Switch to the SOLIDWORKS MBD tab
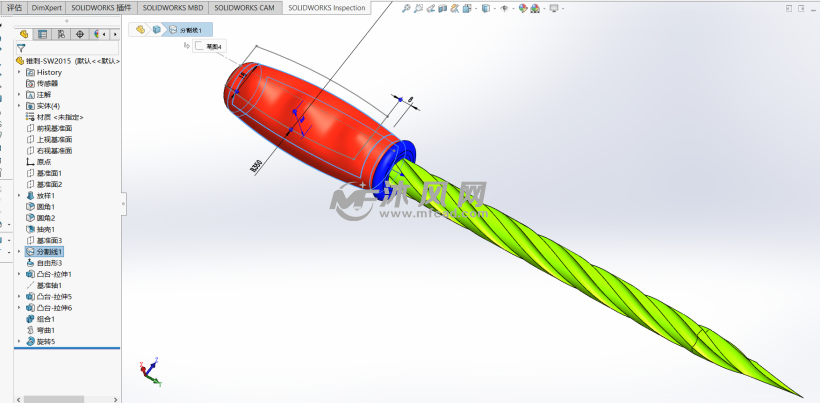This screenshot has width=820, height=403. pos(173,8)
